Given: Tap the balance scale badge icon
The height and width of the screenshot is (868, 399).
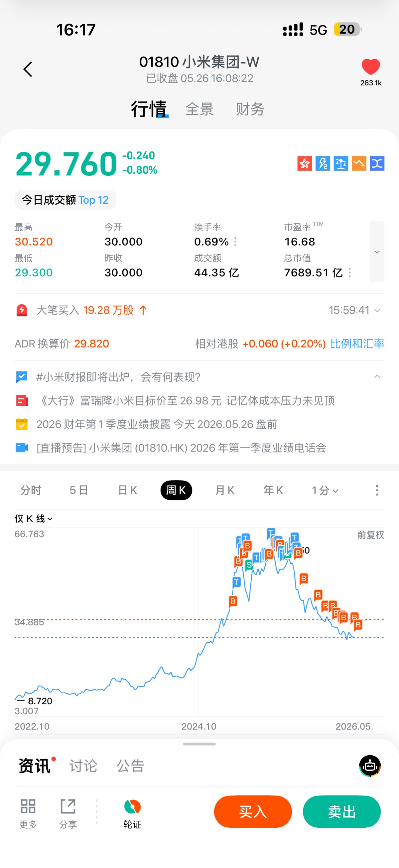Looking at the screenshot, I should click(x=341, y=164).
